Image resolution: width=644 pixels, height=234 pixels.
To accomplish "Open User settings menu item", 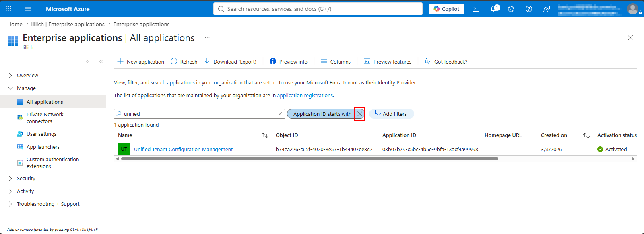I will [x=41, y=134].
